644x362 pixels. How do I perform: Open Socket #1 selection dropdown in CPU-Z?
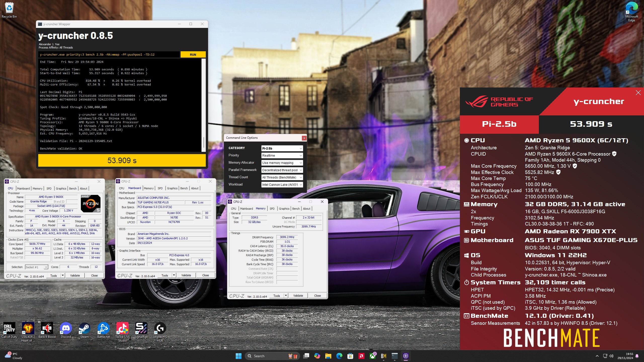36,267
